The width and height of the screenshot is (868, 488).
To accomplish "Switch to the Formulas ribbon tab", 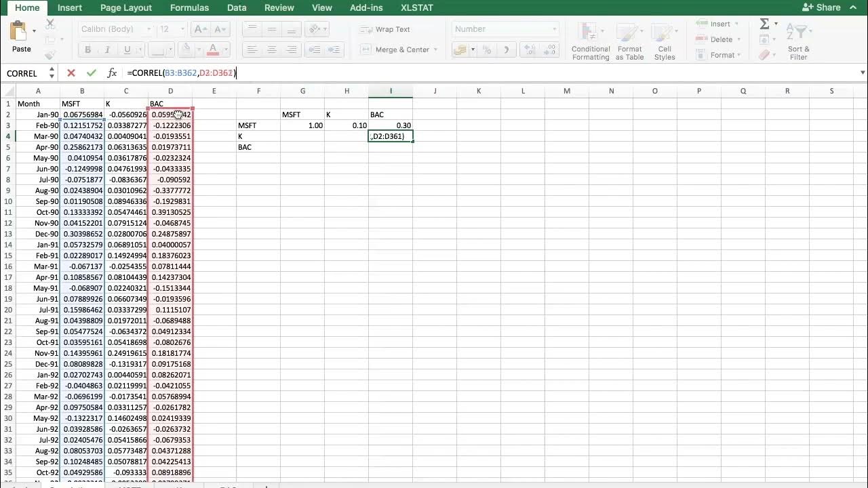I will [x=189, y=7].
